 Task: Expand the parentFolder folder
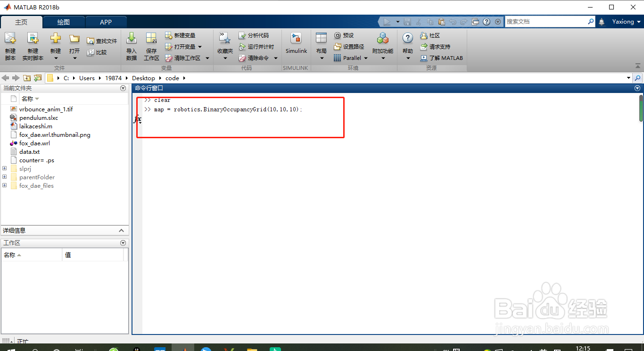[5, 177]
